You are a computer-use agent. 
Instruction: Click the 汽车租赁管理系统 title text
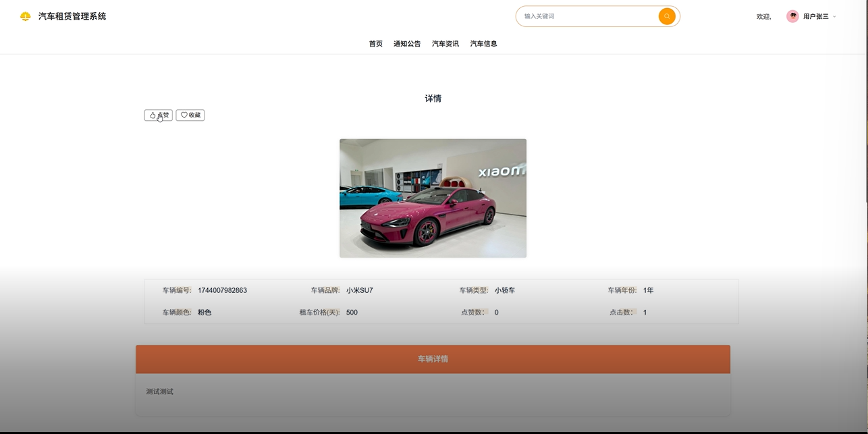click(x=72, y=16)
